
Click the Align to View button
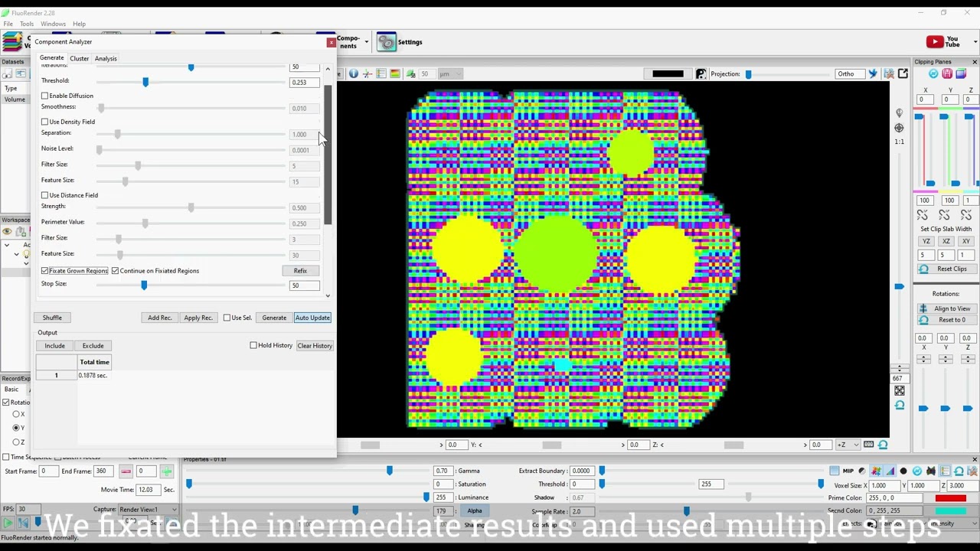click(x=946, y=308)
